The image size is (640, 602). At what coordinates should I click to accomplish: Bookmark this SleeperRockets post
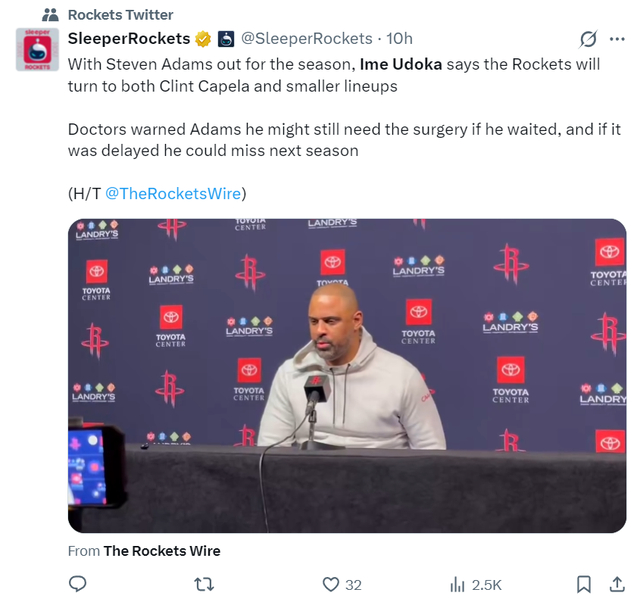(584, 584)
